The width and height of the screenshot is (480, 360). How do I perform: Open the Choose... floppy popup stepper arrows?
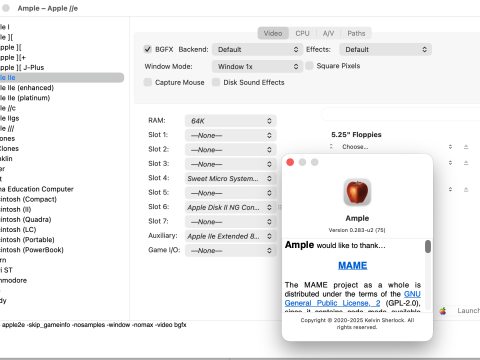pos(450,147)
